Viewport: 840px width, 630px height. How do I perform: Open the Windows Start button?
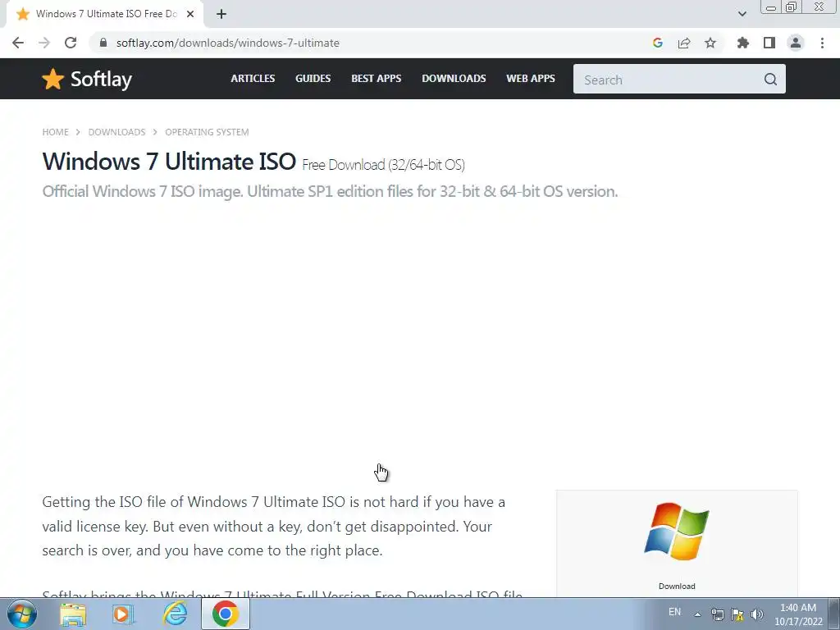(x=22, y=614)
